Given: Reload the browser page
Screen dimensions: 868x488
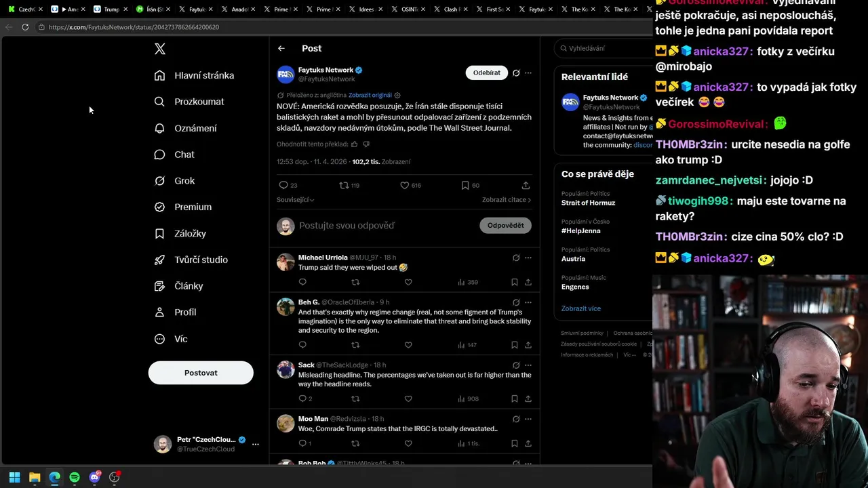Looking at the screenshot, I should point(25,27).
